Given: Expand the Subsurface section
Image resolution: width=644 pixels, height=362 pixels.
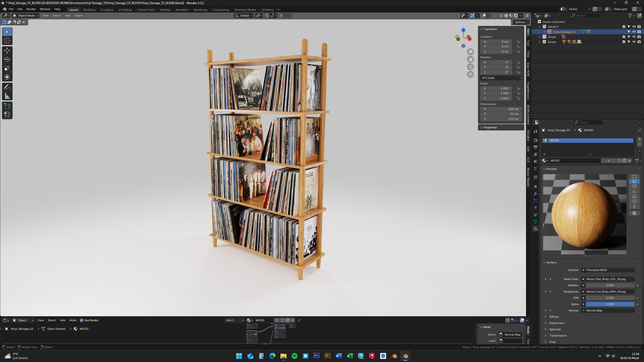Looking at the screenshot, I should (x=557, y=323).
